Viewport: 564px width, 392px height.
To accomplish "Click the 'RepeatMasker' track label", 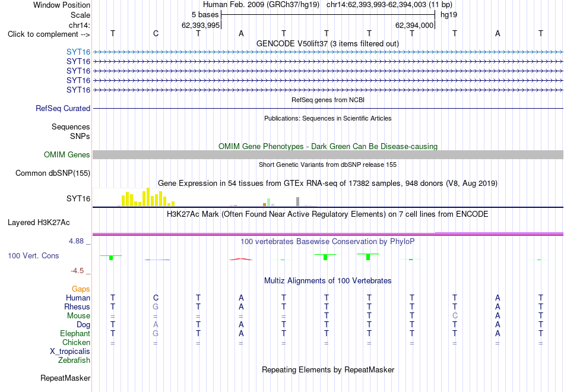I will [65, 378].
